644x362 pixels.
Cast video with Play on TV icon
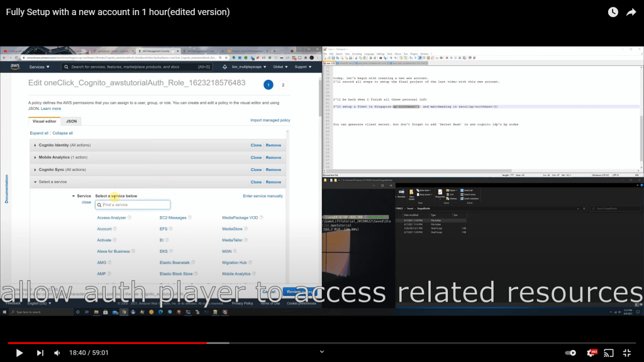[608, 353]
